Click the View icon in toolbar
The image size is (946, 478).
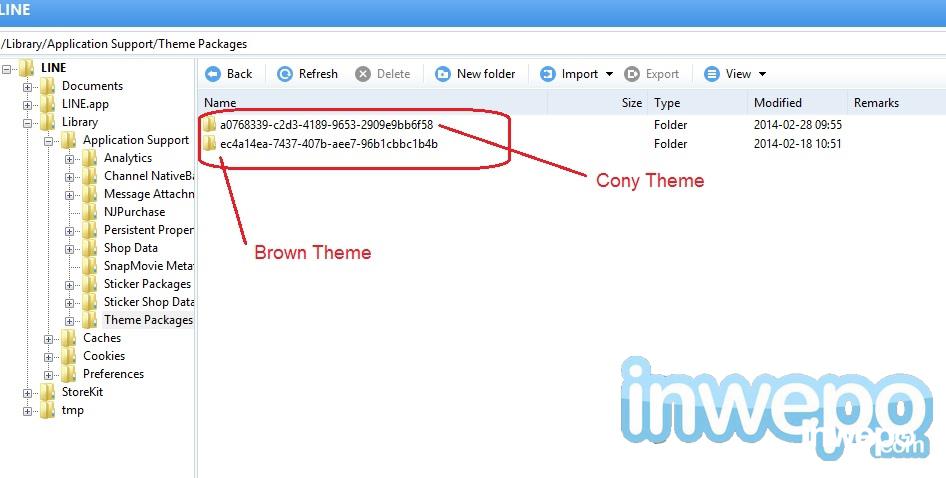point(712,74)
